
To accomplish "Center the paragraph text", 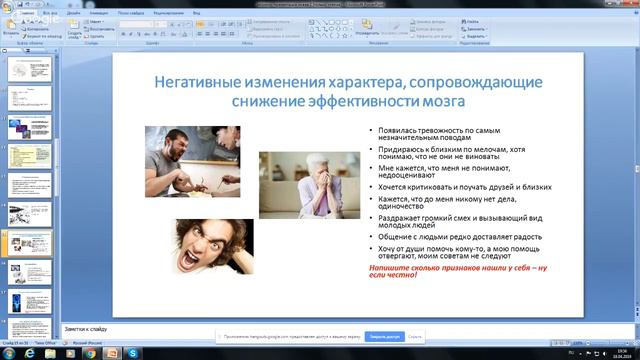I will pyautogui.click(x=207, y=34).
